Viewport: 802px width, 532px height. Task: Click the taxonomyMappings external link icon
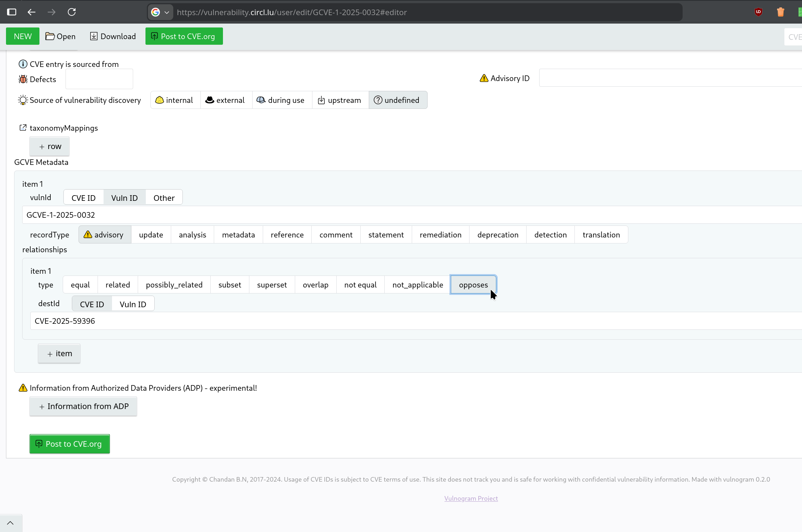pos(23,128)
